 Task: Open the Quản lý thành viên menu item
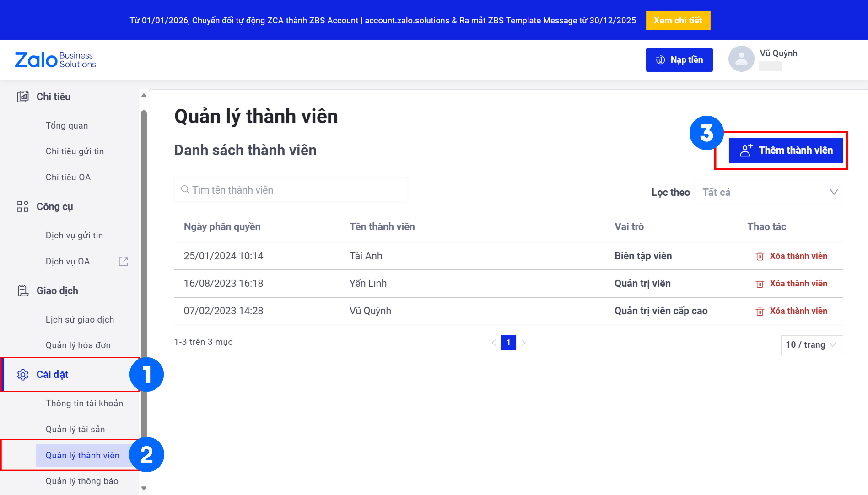point(82,455)
